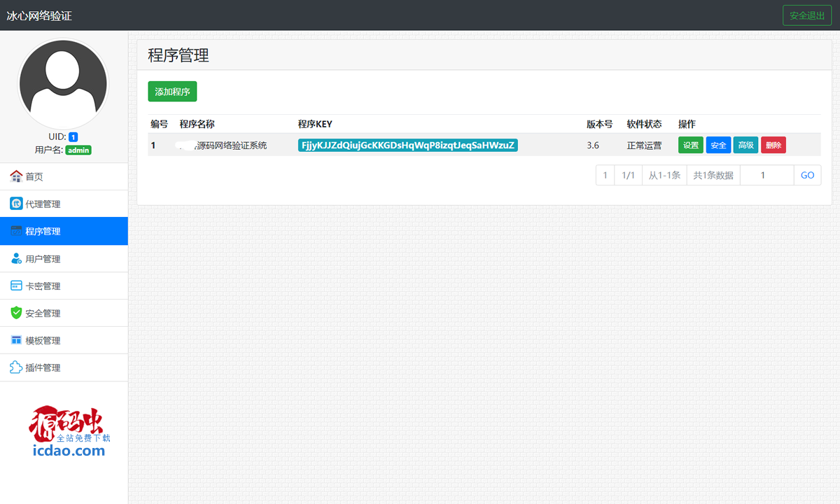This screenshot has height=504, width=840.
Task: Click the page number input field
Action: tap(766, 175)
